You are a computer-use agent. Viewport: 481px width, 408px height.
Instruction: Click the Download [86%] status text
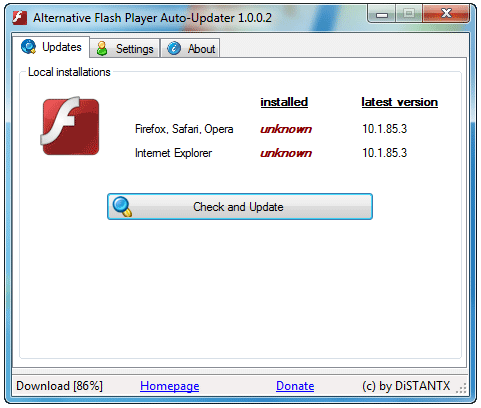click(x=59, y=386)
